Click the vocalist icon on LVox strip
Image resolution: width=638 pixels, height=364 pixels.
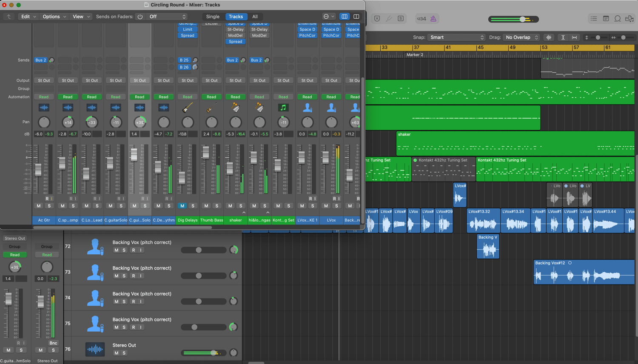(331, 108)
